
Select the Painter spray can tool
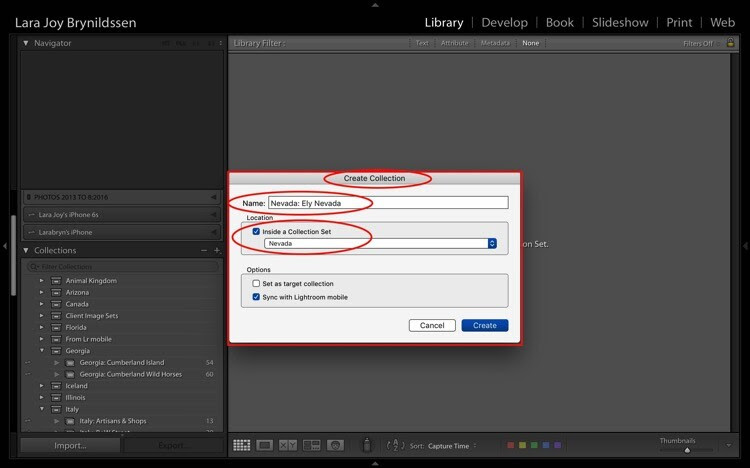tap(367, 445)
